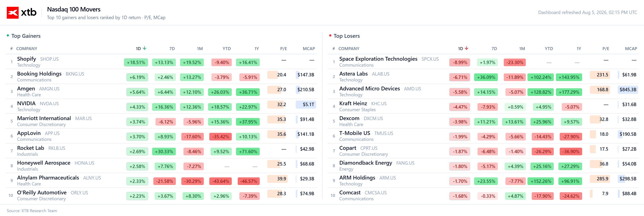Select the Rocket Lab row
644x216 pixels.
pyautogui.click(x=161, y=151)
